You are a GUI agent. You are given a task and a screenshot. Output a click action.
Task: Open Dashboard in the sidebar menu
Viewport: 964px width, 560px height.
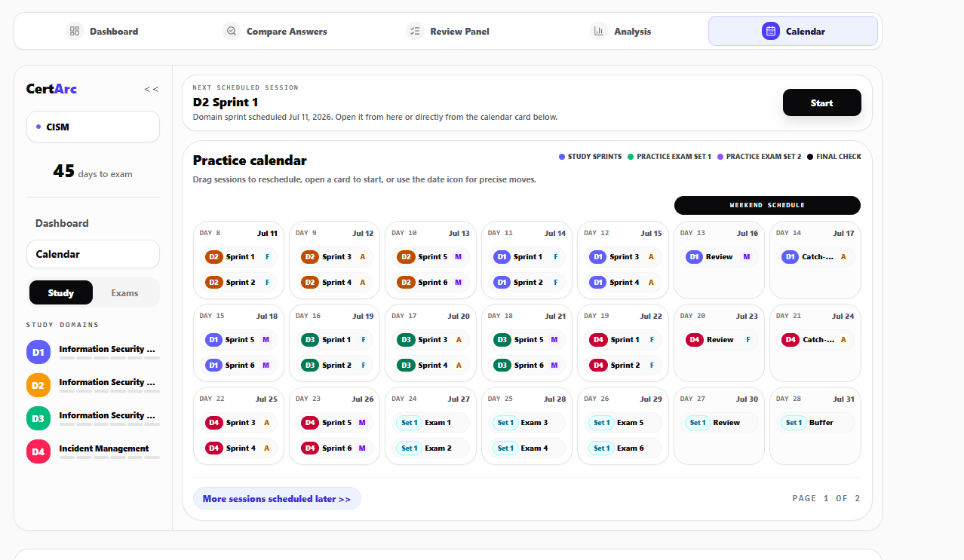62,223
